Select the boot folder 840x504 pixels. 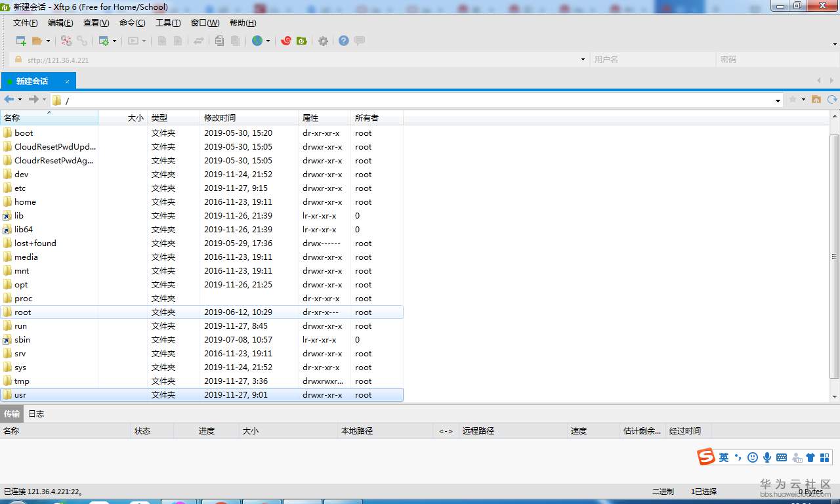tap(201, 133)
